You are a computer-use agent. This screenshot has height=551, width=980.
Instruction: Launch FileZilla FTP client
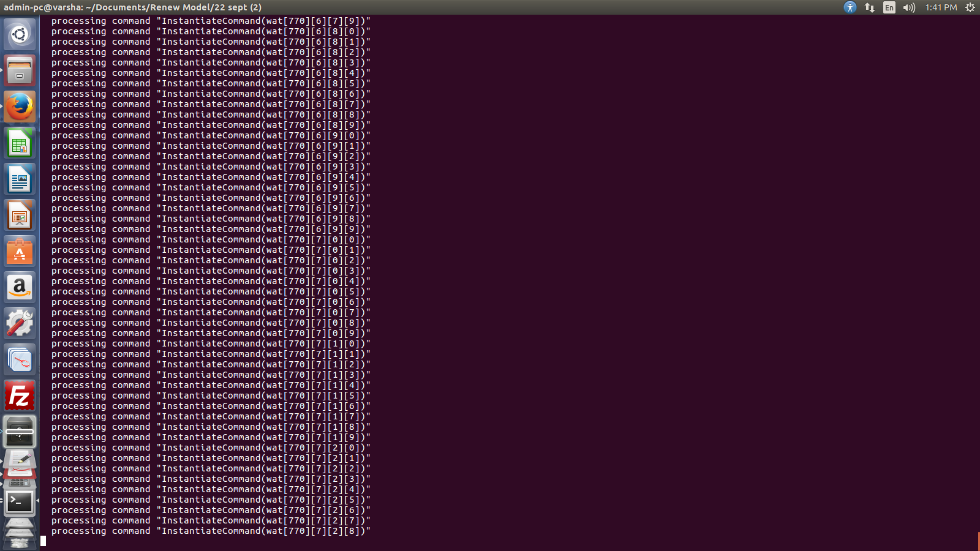pyautogui.click(x=20, y=395)
